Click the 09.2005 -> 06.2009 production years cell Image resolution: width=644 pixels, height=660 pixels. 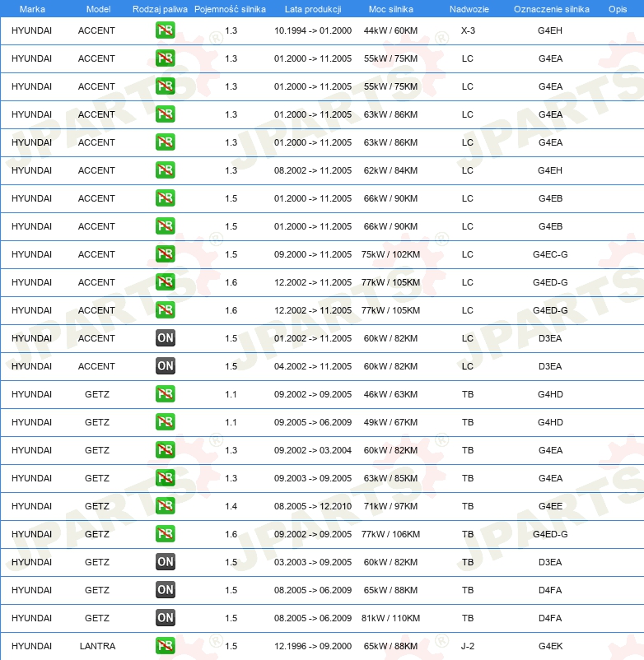pos(312,422)
